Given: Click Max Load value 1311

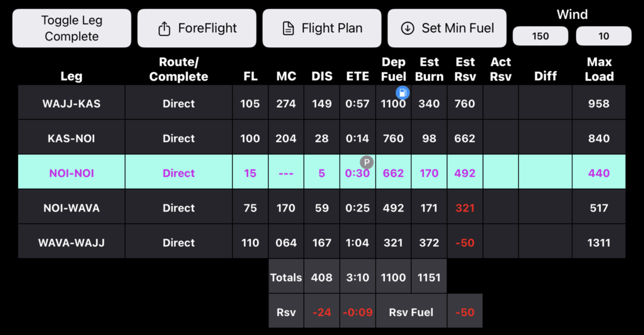Looking at the screenshot, I should coord(599,242).
